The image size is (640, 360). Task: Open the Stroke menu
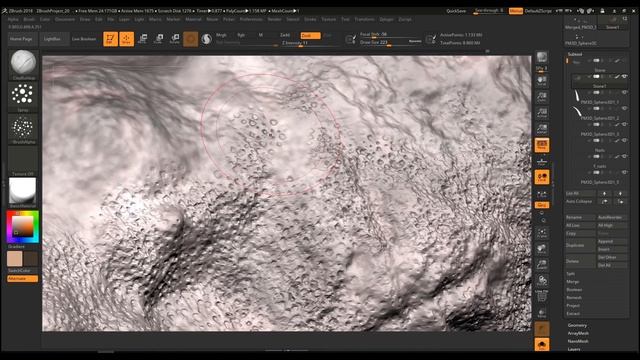point(310,19)
